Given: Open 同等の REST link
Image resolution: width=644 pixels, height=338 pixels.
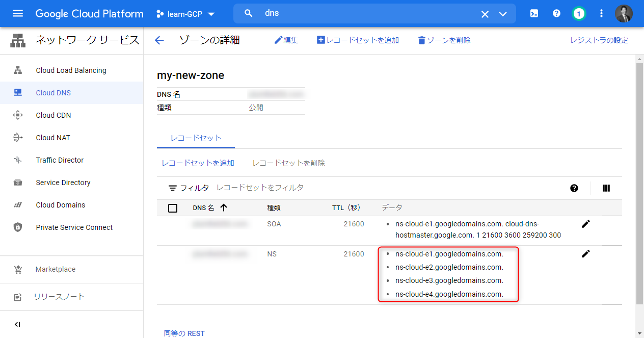Looking at the screenshot, I should click(184, 333).
